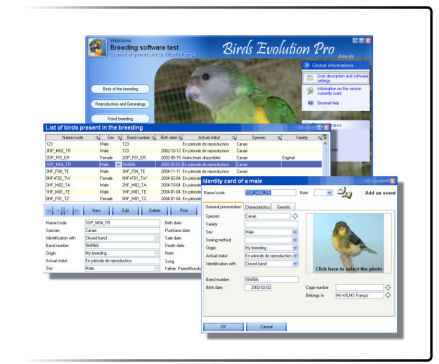Screen dimensions: 439x364
Task: Click the New button in bird list
Action: [x=96, y=211]
